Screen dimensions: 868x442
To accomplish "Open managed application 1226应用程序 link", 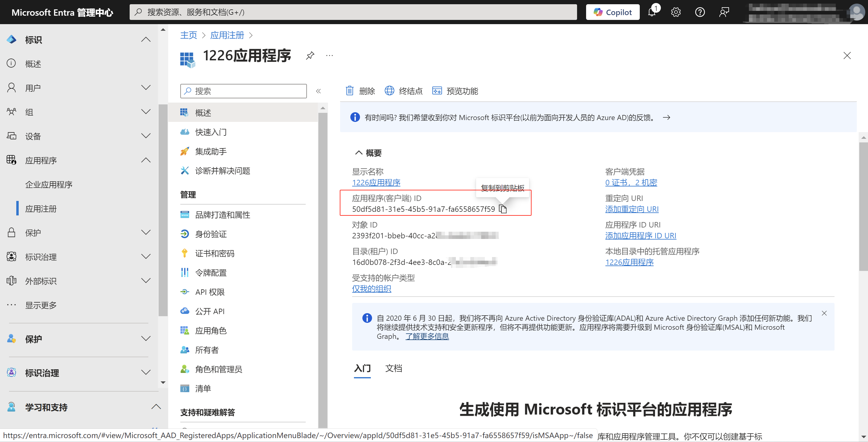I will tap(629, 262).
